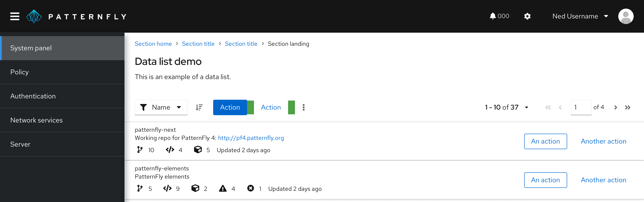Image resolution: width=644 pixels, height=202 pixels.
Task: Click An action for patternfly-elements
Action: [545, 180]
